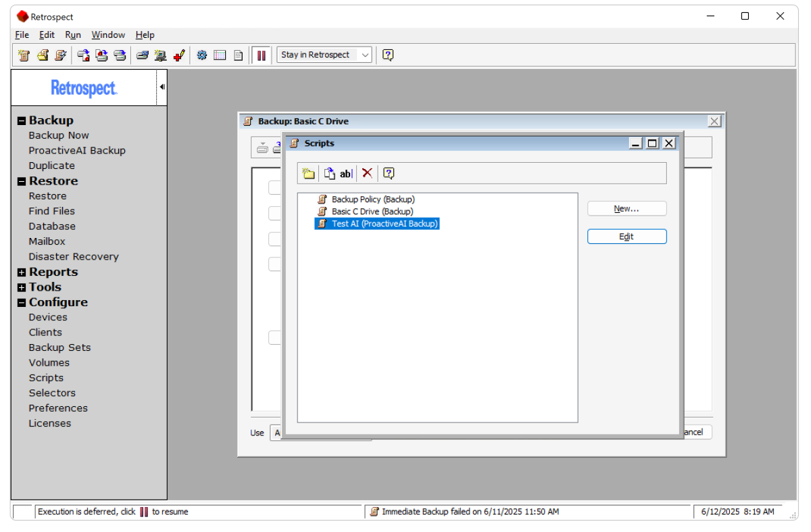The width and height of the screenshot is (811, 532).
Task: Collapse the Restore section in sidebar
Action: pos(22,182)
